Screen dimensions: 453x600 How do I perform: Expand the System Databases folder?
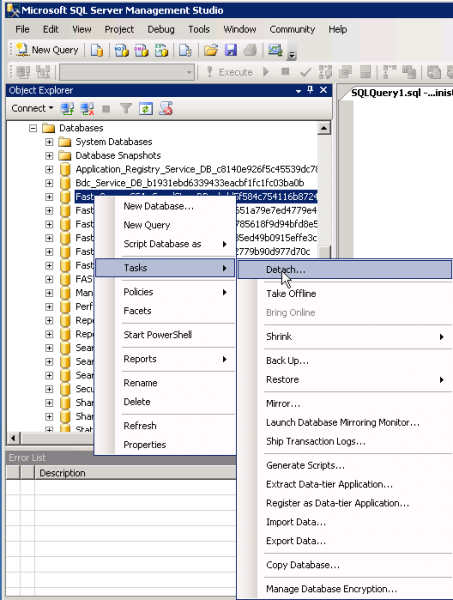point(49,142)
